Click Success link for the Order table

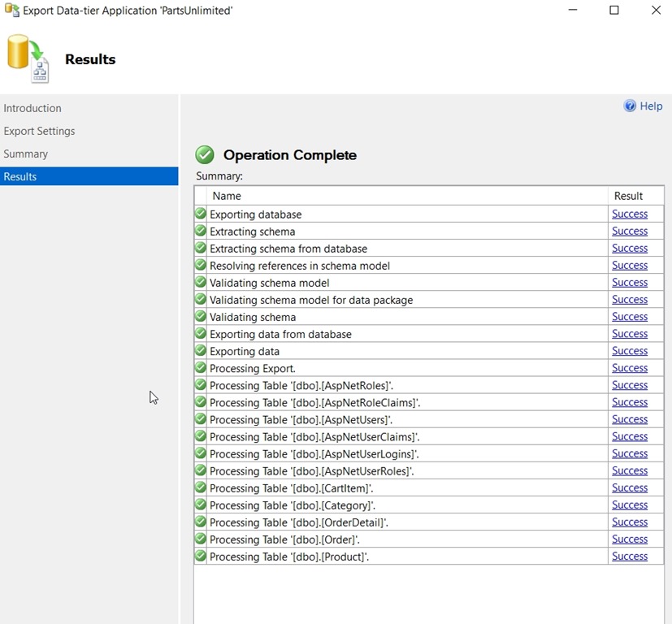[630, 539]
